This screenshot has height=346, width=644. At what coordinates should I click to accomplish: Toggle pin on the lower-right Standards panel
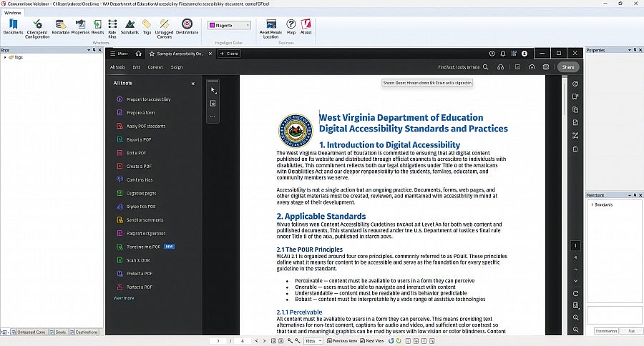click(635, 195)
